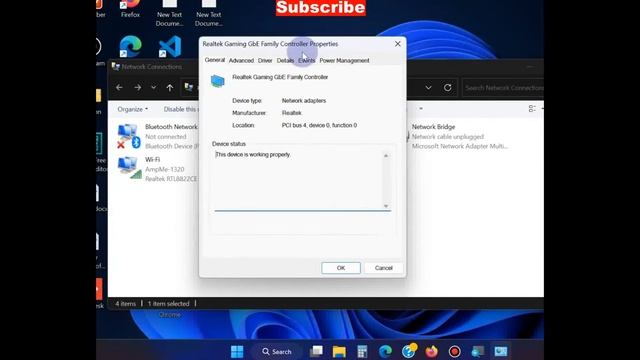
Task: Open File Explorer from taskbar
Action: click(339, 351)
